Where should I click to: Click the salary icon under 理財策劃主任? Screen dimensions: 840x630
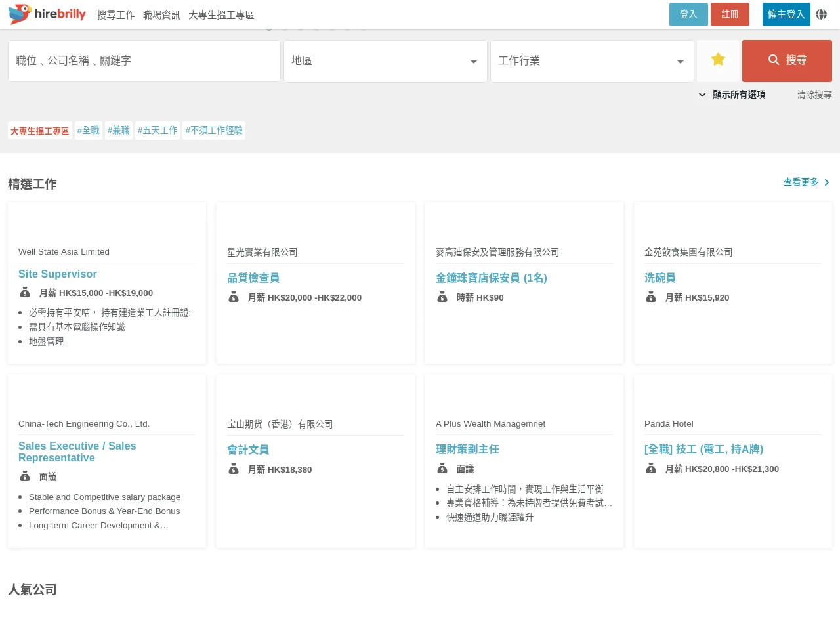442,469
